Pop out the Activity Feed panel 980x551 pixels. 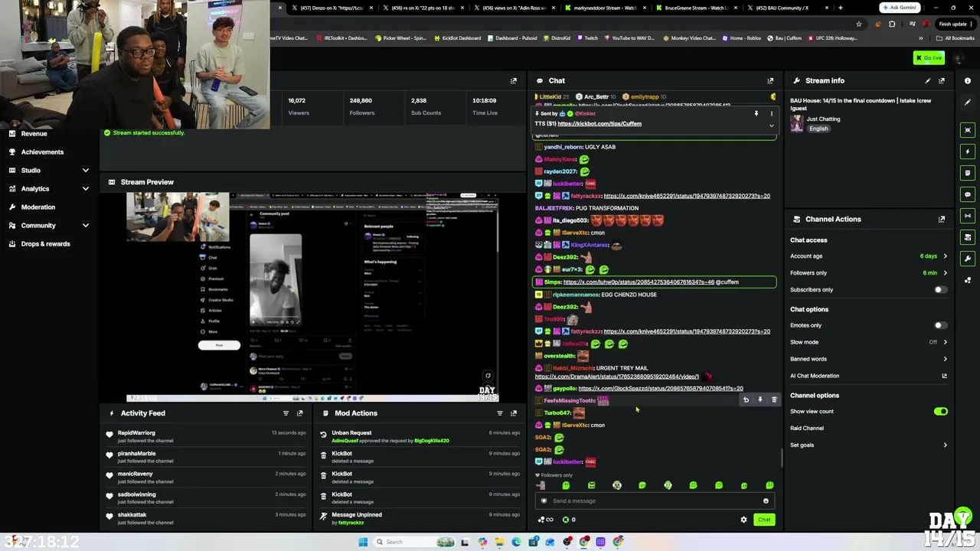(x=299, y=413)
